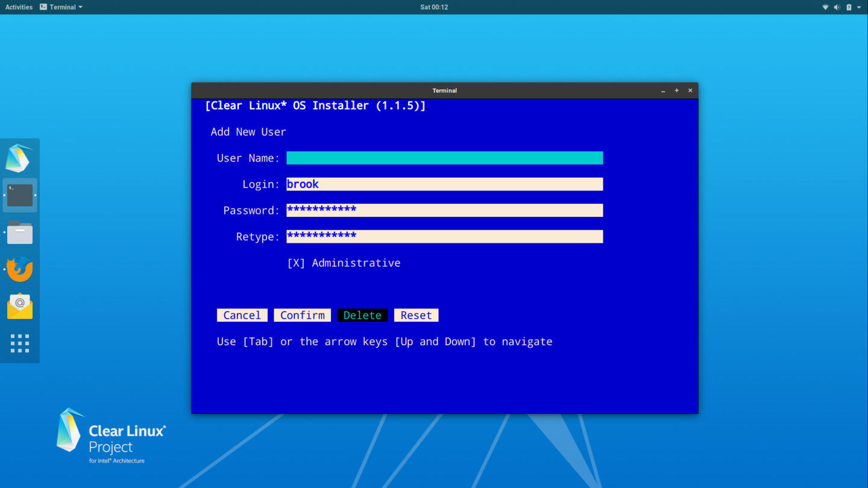This screenshot has width=868, height=488.
Task: Click the 'Add New User' heading
Action: coord(248,132)
